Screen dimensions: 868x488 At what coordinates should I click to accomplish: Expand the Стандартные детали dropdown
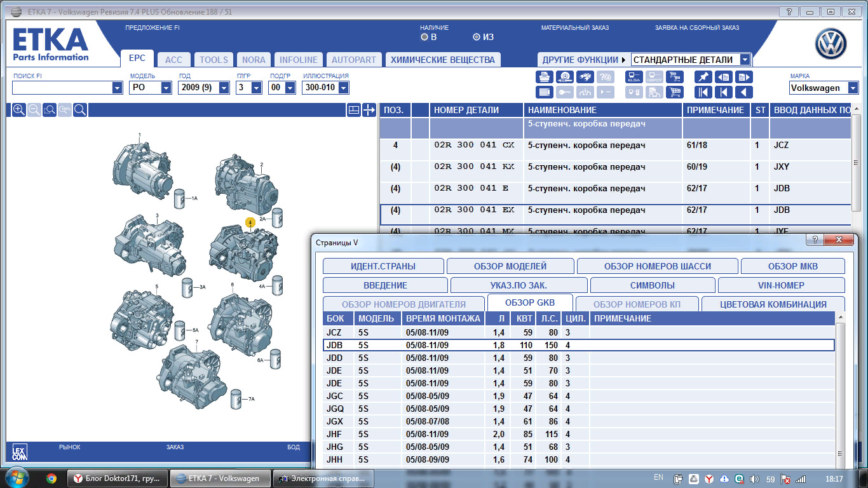point(745,60)
